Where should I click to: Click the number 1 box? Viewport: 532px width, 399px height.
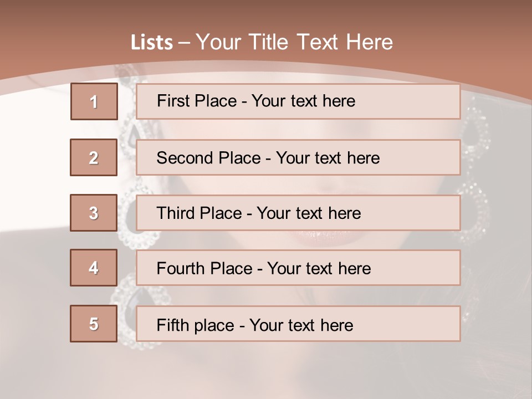[94, 101]
